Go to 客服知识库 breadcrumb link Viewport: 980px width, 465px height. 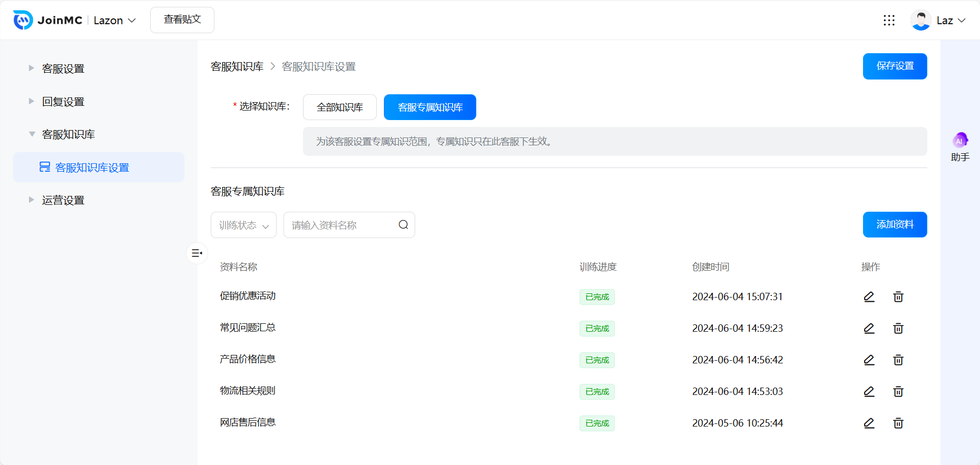pos(237,67)
